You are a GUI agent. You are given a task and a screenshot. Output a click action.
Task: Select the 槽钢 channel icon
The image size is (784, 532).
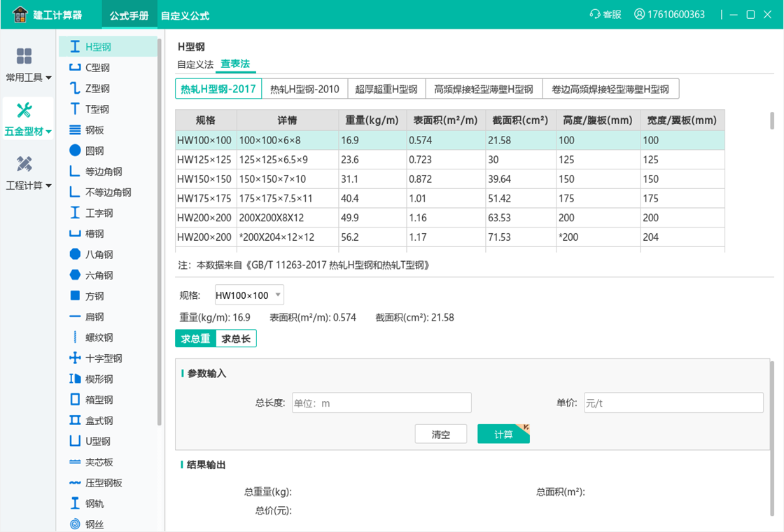coord(74,234)
